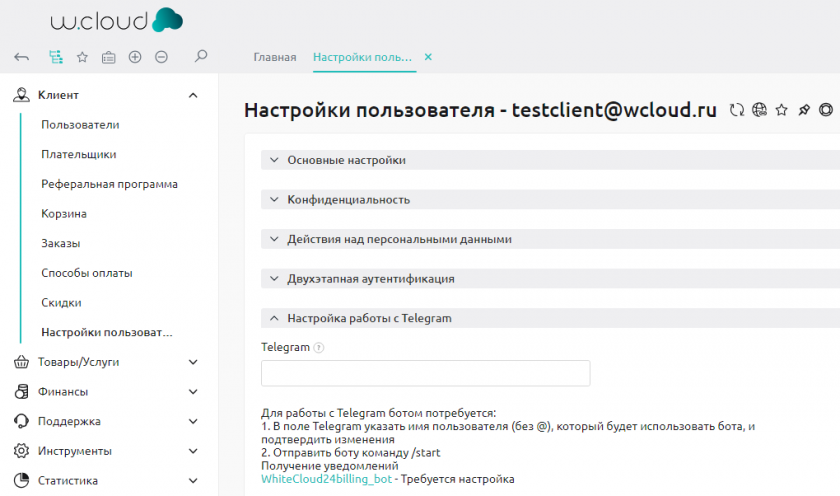Image resolution: width=840 pixels, height=496 pixels.
Task: Click the expand all plus-circle icon
Action: [135, 57]
